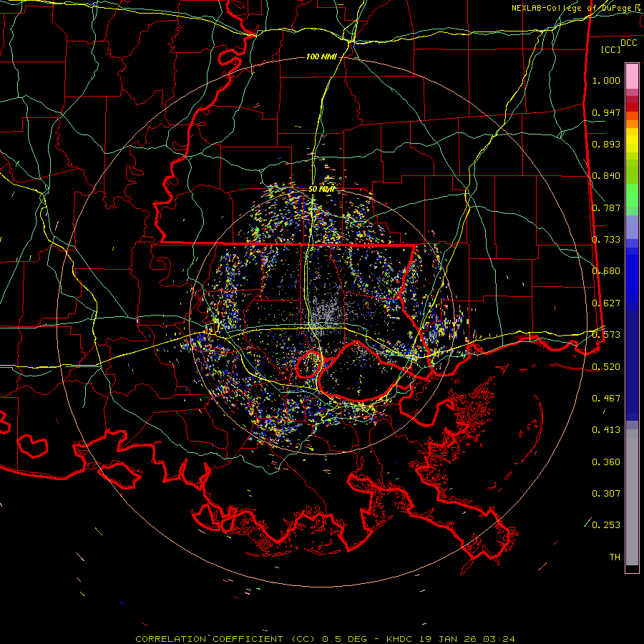Click the 0.467 scale value

coord(606,399)
